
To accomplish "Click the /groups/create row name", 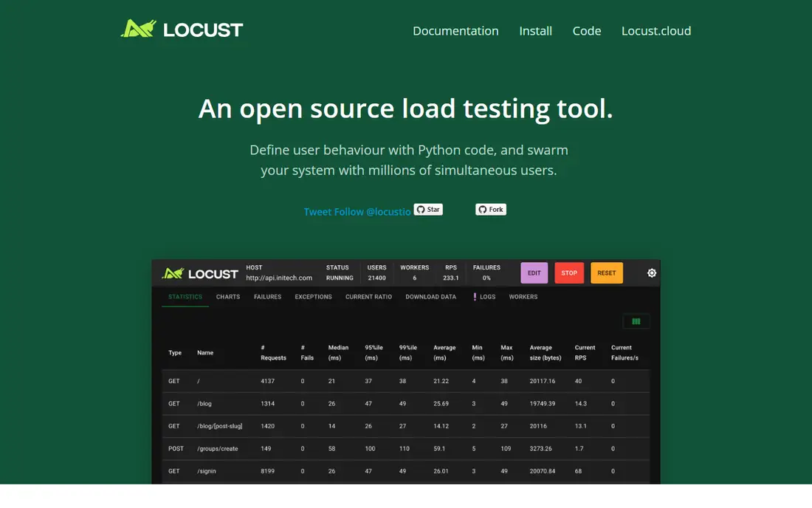I will click(218, 449).
